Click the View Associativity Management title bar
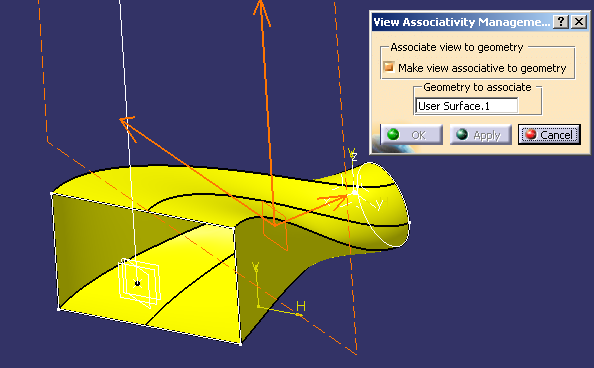This screenshot has height=368, width=594. pyautogui.click(x=461, y=22)
